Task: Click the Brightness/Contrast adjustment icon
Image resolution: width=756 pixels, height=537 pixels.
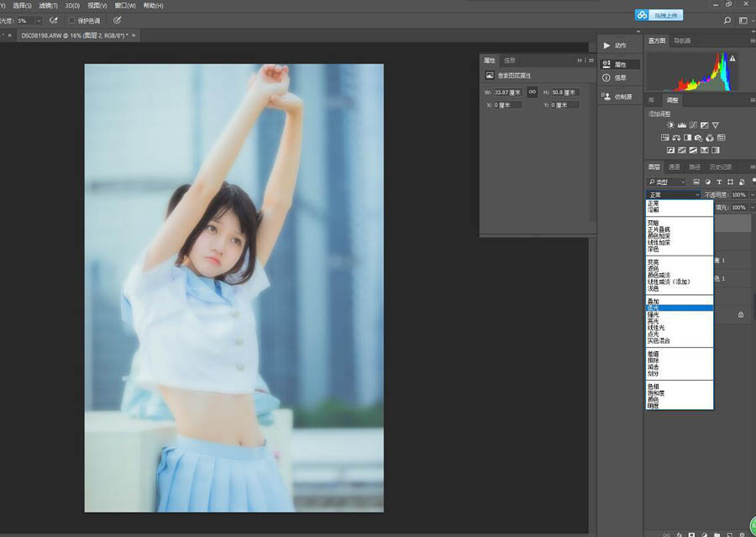Action: (670, 125)
